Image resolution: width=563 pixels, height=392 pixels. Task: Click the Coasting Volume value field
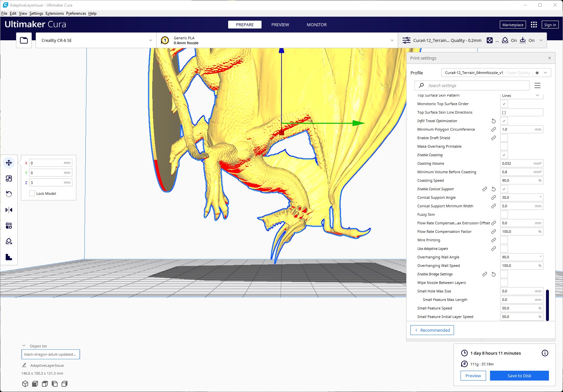pos(522,163)
